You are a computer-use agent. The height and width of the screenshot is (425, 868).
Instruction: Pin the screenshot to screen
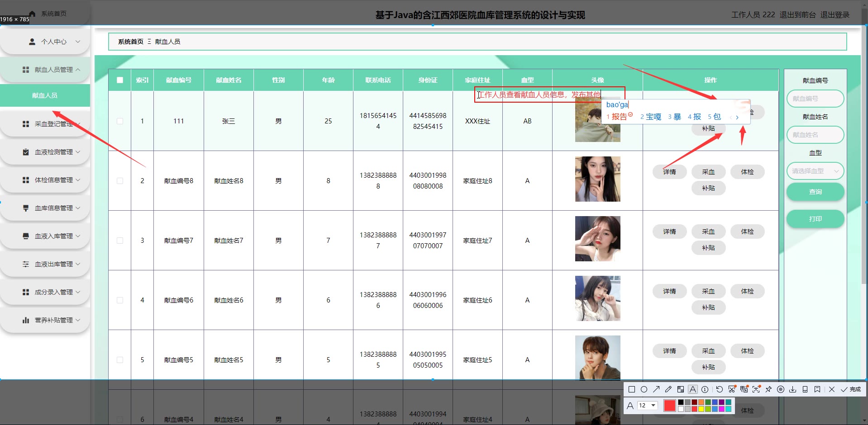pos(768,389)
